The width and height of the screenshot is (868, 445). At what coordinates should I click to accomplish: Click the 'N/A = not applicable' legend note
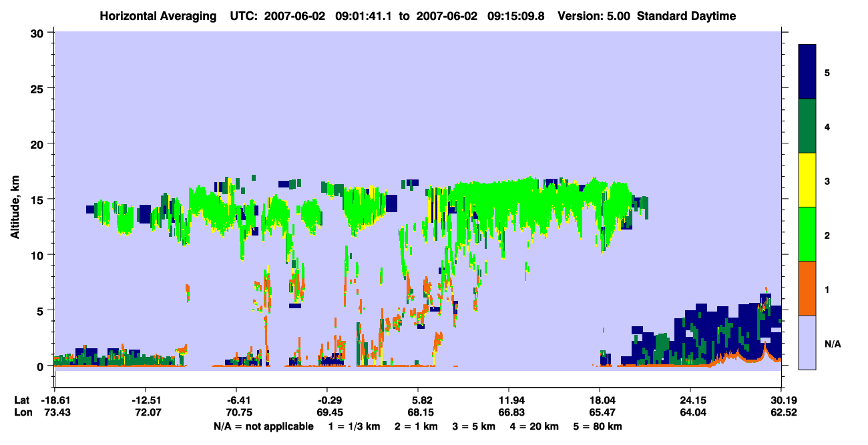[264, 426]
